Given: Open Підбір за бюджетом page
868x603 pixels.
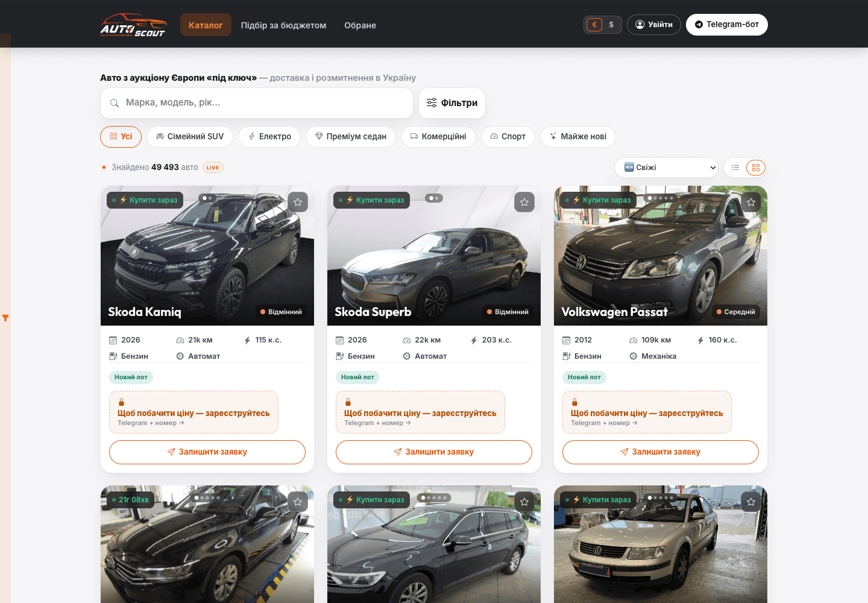Looking at the screenshot, I should pos(283,25).
